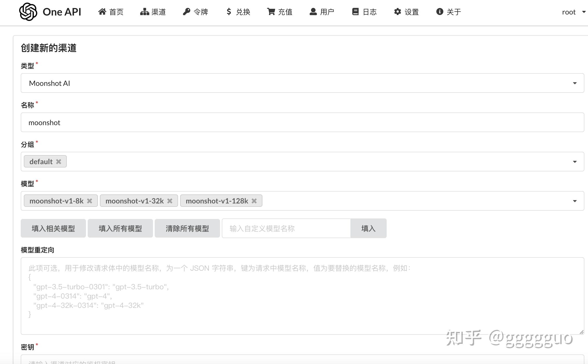Open the 设置 menu item
Screen dimensions: 588x364
(x=407, y=12)
